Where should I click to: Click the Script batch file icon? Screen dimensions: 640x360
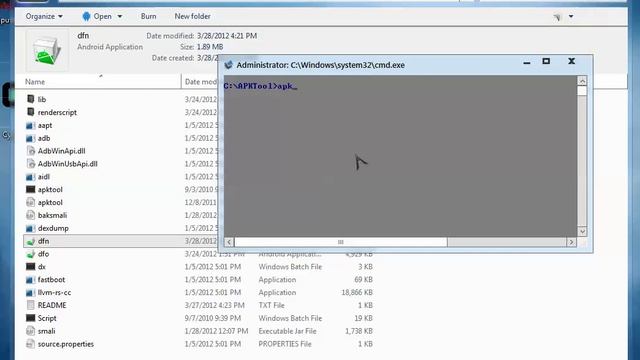click(x=31, y=318)
